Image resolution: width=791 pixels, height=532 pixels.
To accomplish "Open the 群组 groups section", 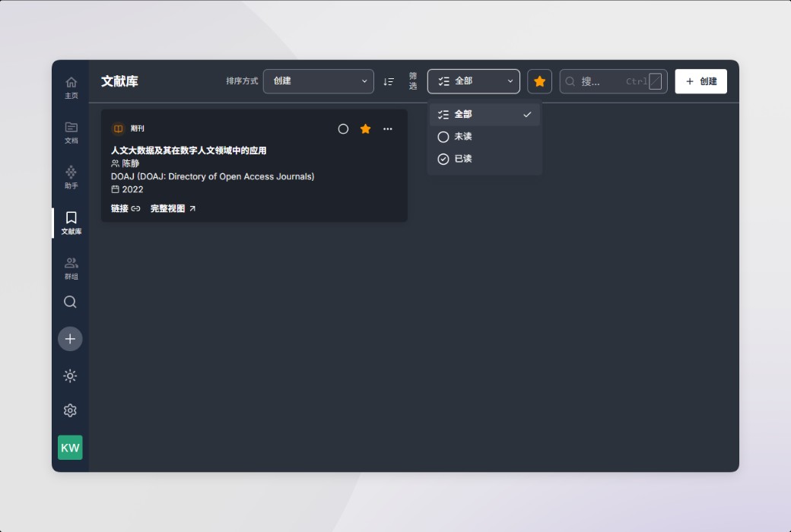I will (x=71, y=268).
